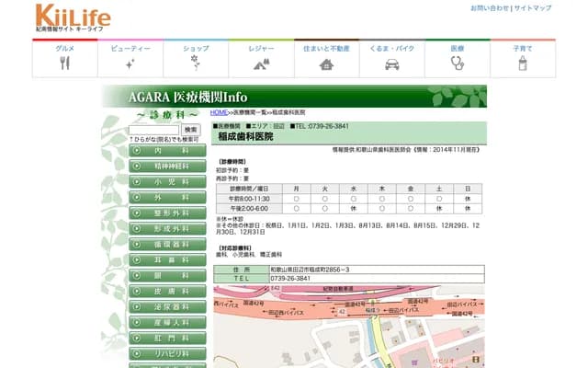Click phone number in the TEL table row
The image size is (588, 368).
(290, 279)
